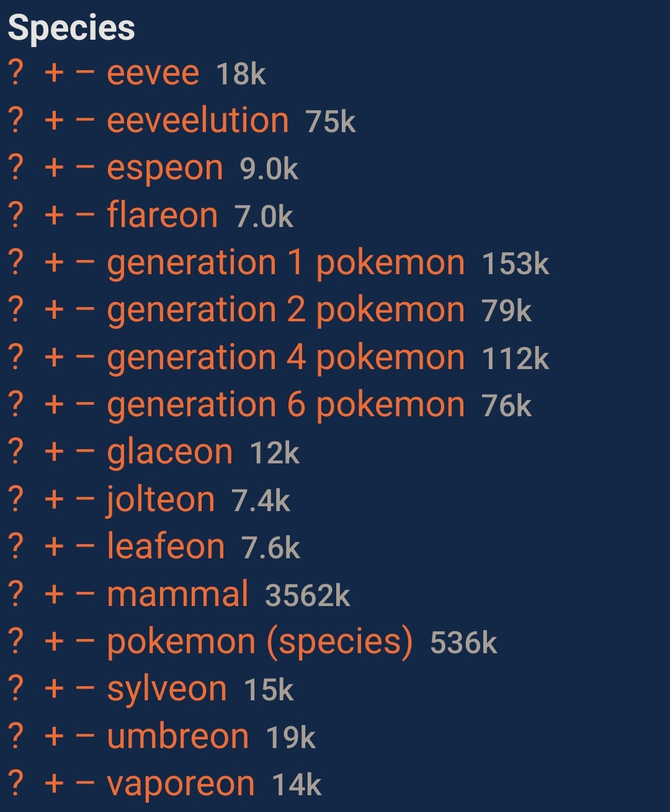Click the plus icon next to glaceon

pos(55,452)
